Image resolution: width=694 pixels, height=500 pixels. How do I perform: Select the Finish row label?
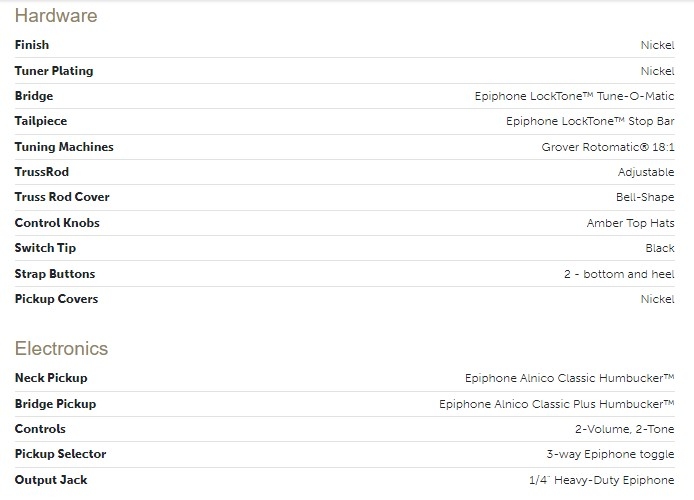[x=32, y=45]
